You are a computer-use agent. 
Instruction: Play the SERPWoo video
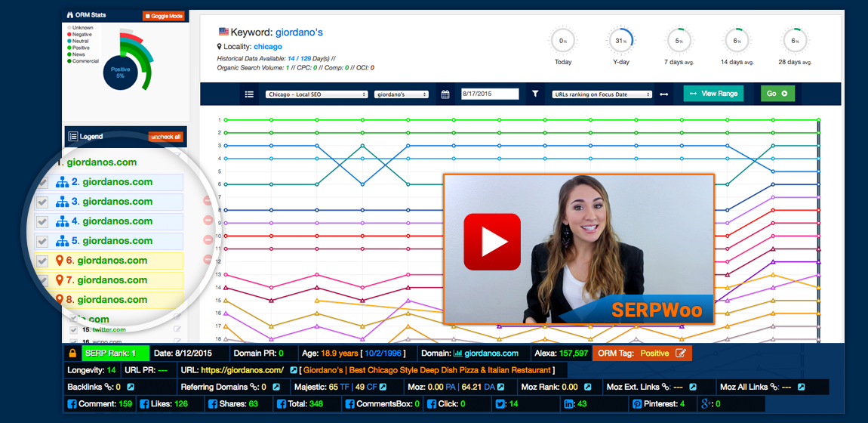[492, 242]
